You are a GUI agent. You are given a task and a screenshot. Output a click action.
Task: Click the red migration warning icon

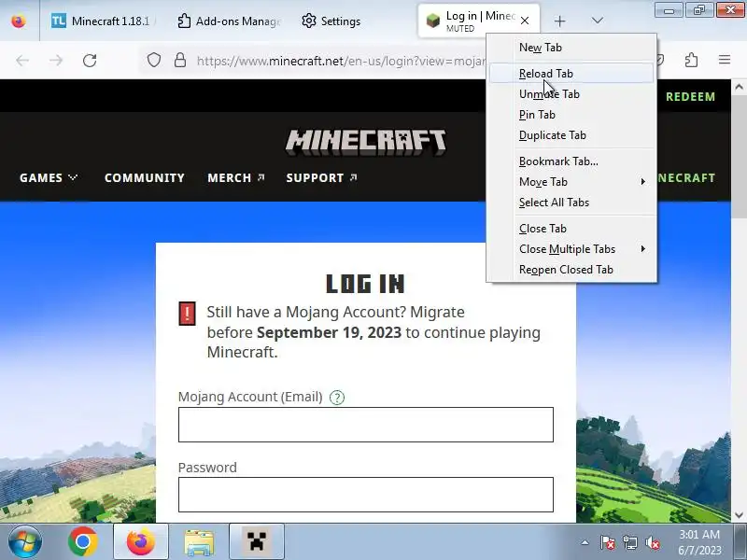click(x=188, y=314)
